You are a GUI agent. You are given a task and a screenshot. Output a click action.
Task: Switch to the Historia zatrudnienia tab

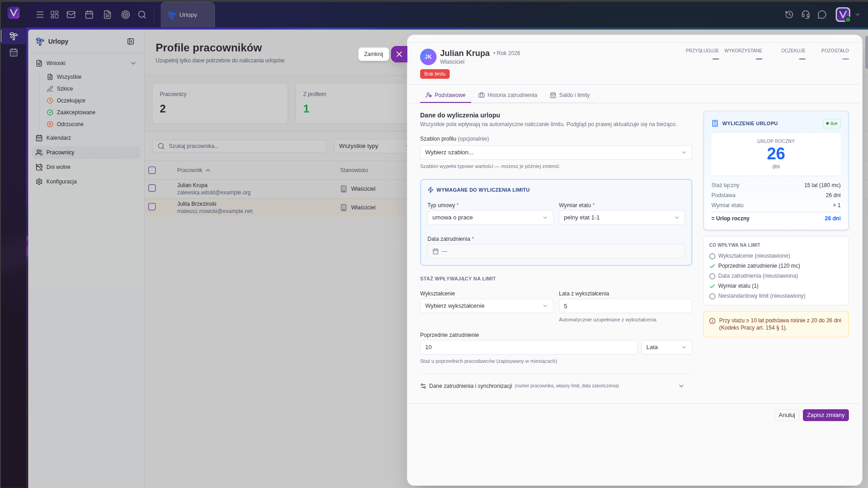pos(508,95)
